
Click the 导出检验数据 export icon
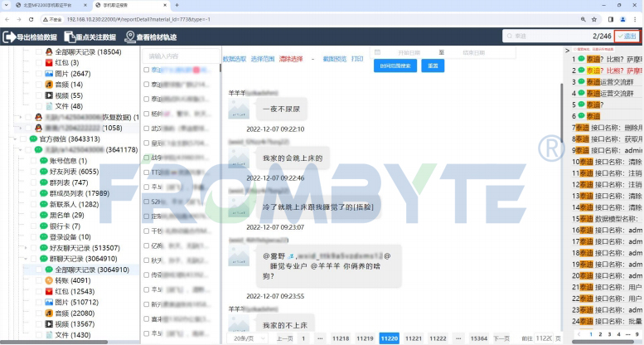(x=8, y=37)
